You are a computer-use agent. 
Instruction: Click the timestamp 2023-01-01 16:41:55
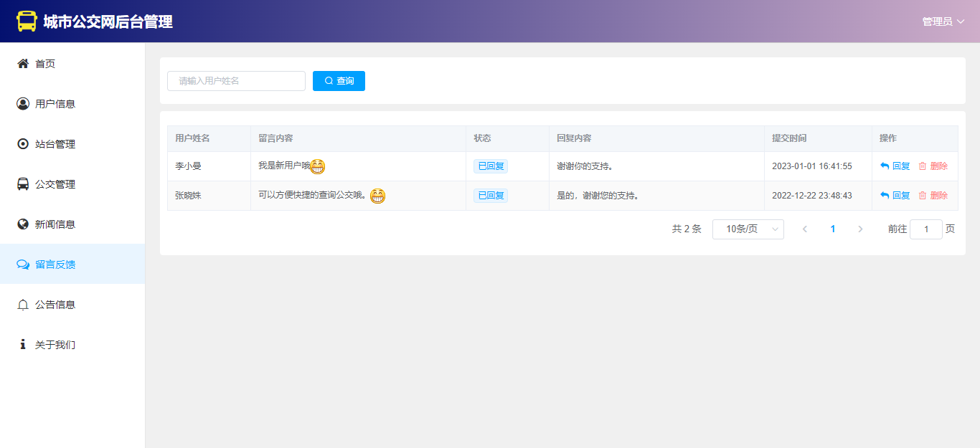812,166
